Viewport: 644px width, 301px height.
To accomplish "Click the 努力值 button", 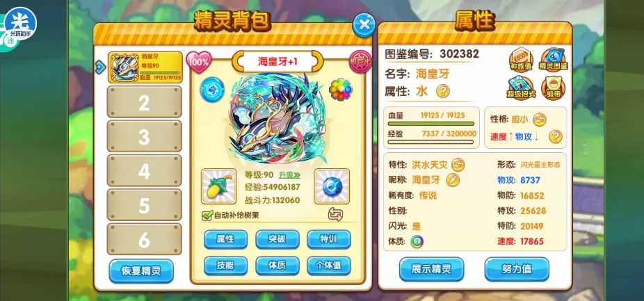I will point(517,269).
